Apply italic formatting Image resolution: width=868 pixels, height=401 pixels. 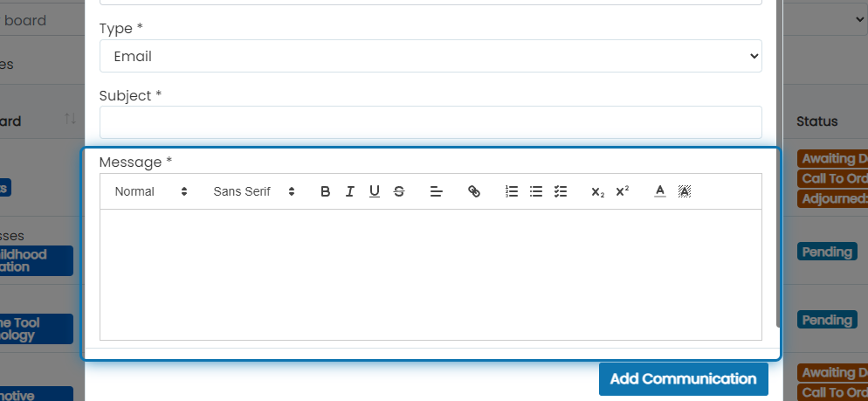point(350,191)
